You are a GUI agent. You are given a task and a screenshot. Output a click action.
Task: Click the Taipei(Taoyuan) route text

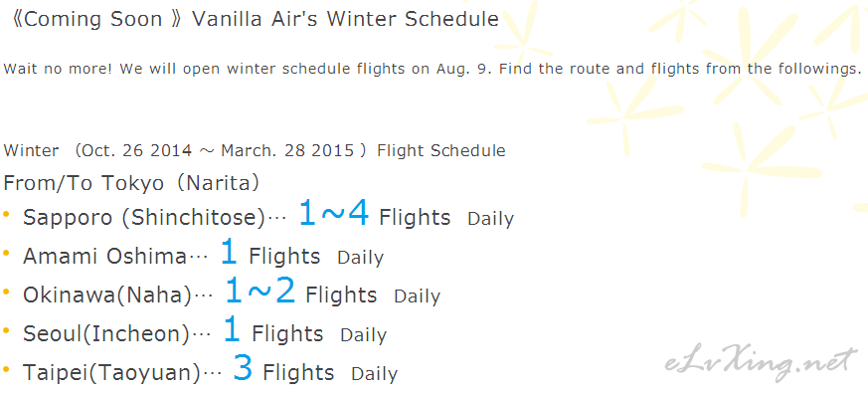coord(111,373)
